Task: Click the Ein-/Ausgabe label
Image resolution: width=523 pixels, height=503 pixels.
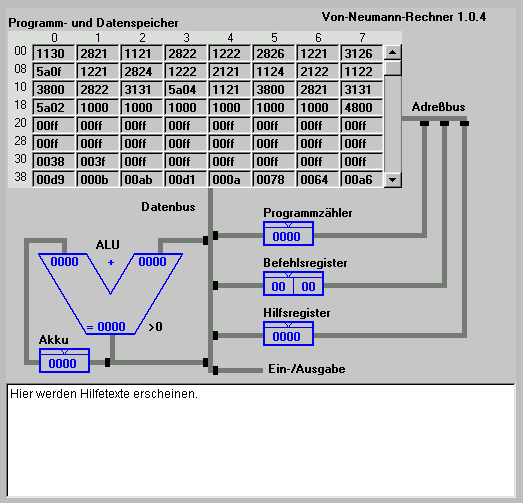Action: tap(307, 369)
